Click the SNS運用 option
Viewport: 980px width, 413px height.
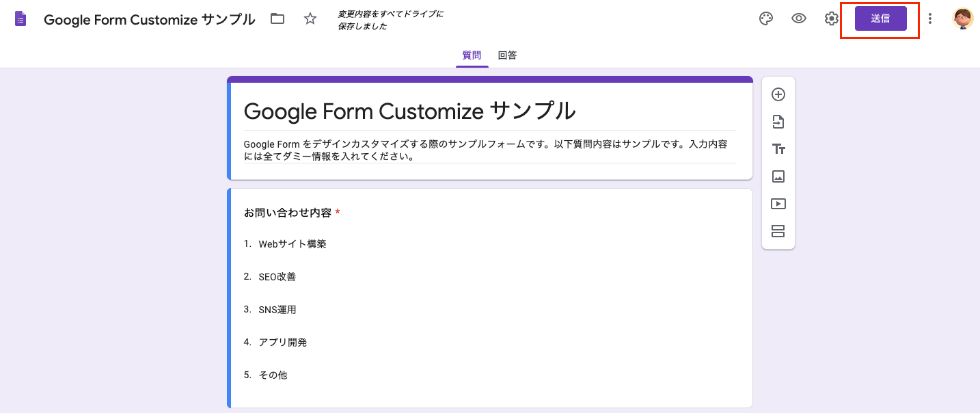(277, 310)
